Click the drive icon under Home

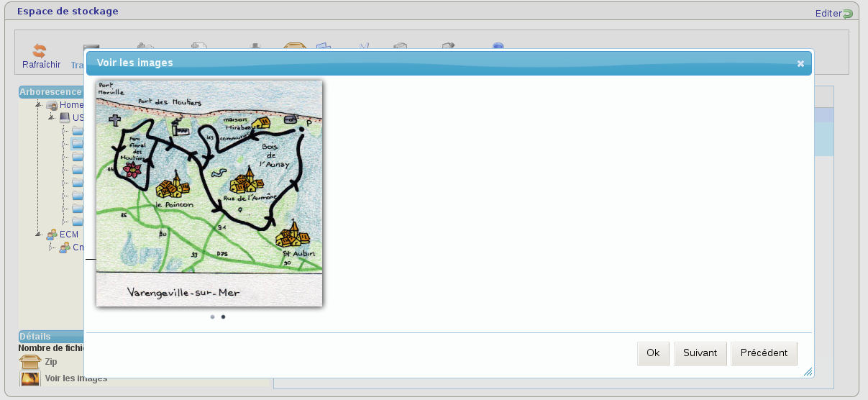[x=65, y=117]
